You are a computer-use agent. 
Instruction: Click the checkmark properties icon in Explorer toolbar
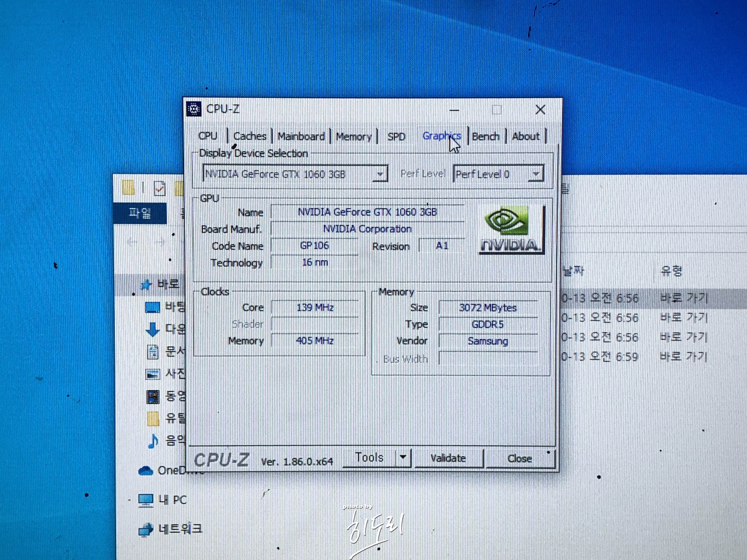pos(159,188)
